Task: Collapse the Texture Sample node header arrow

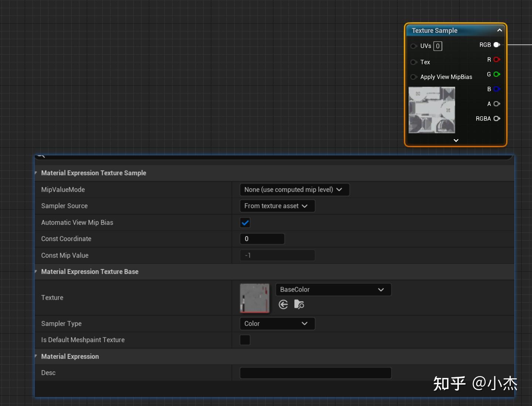Action: click(x=499, y=30)
